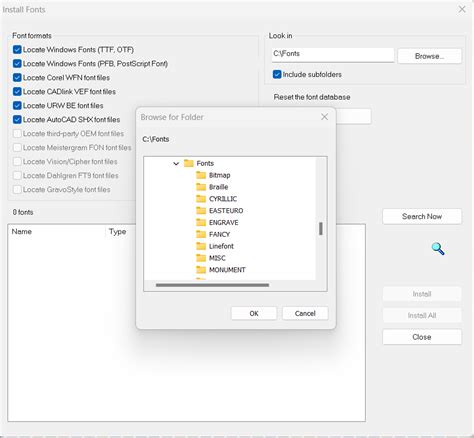The width and height of the screenshot is (474, 438).
Task: Uncheck Locate Windows Fonts (TTF, OTF)
Action: (x=17, y=50)
